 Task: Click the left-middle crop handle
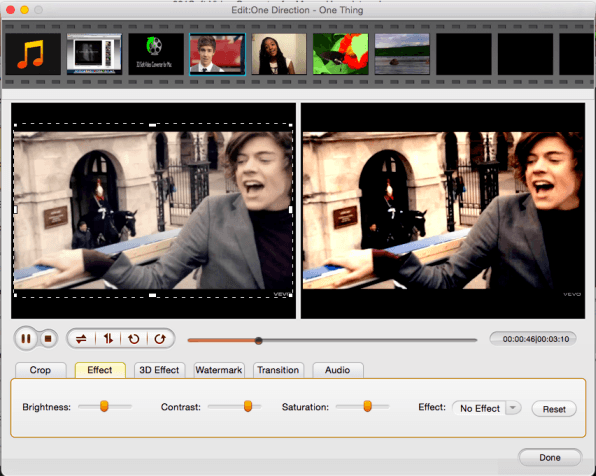16,209
